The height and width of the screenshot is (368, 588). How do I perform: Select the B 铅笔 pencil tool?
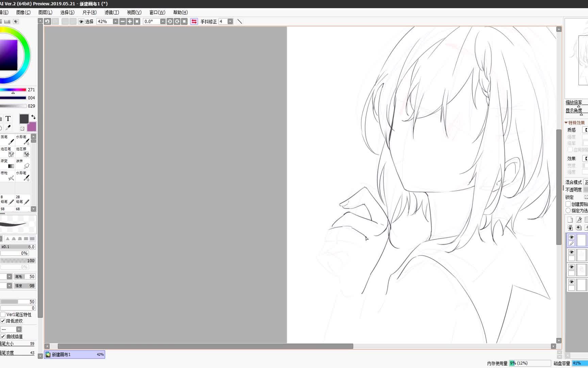coord(7,200)
